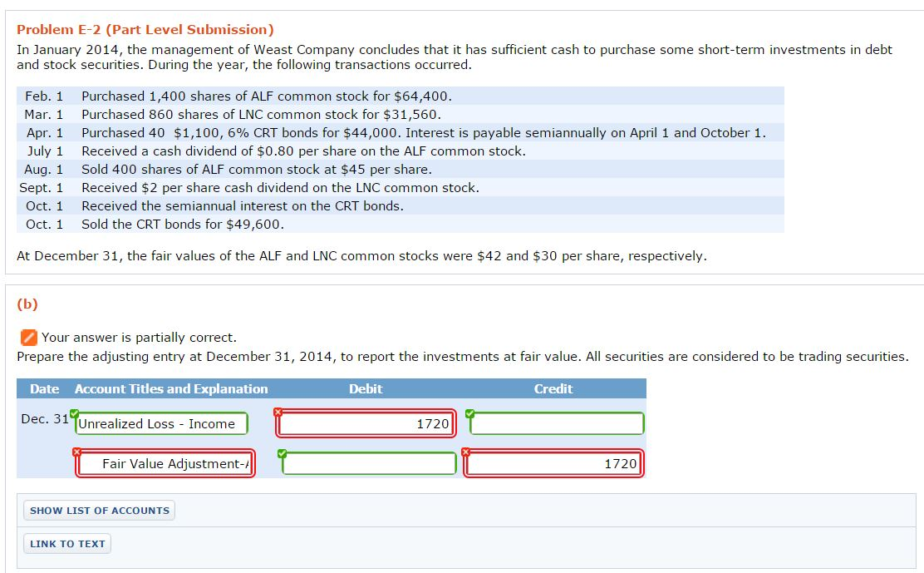Click the Date column header
924x573 pixels.
[x=45, y=389]
